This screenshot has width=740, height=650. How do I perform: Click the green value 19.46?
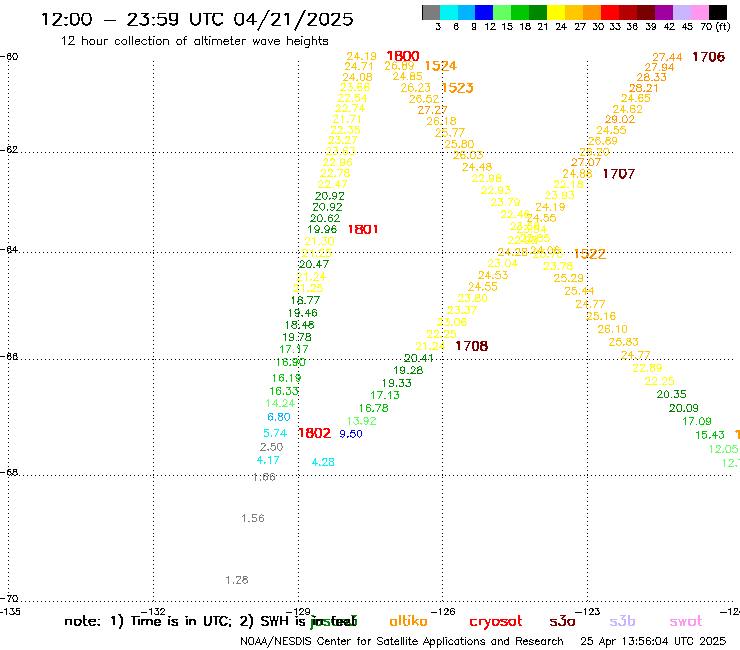(303, 313)
